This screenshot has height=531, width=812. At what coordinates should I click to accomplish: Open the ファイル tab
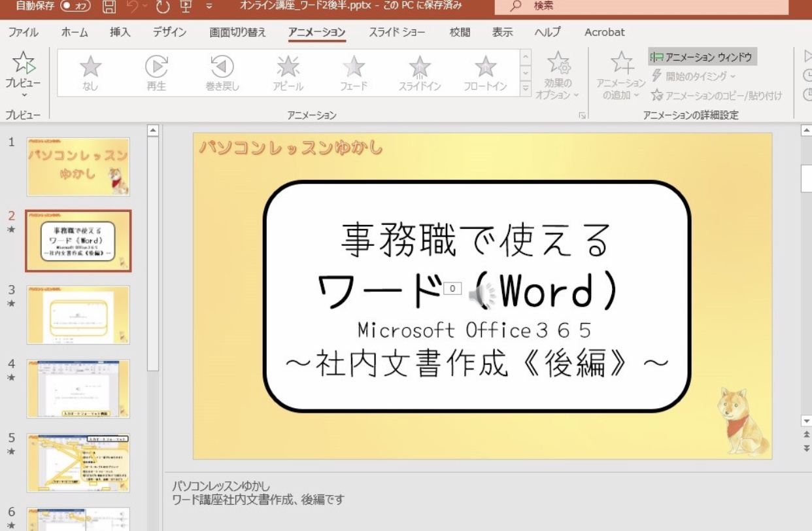pos(23,32)
